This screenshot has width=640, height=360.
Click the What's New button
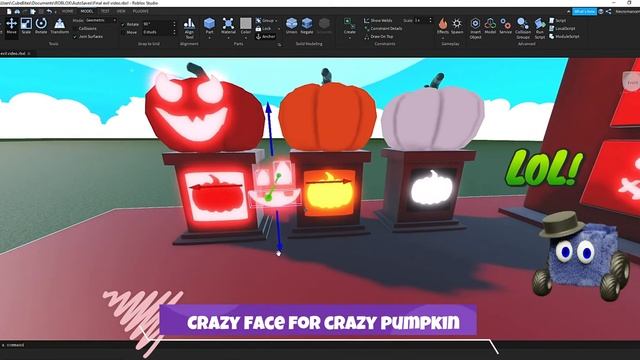[x=584, y=12]
